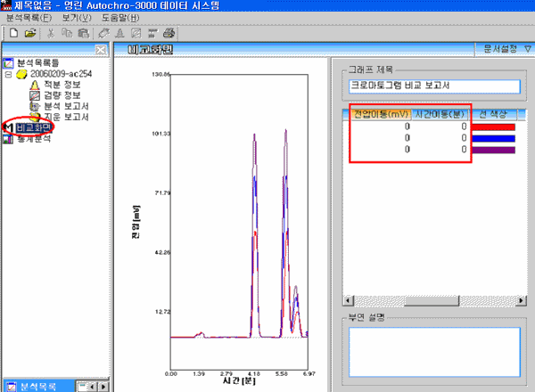
Task: Click the red line color swatch
Action: pos(495,127)
